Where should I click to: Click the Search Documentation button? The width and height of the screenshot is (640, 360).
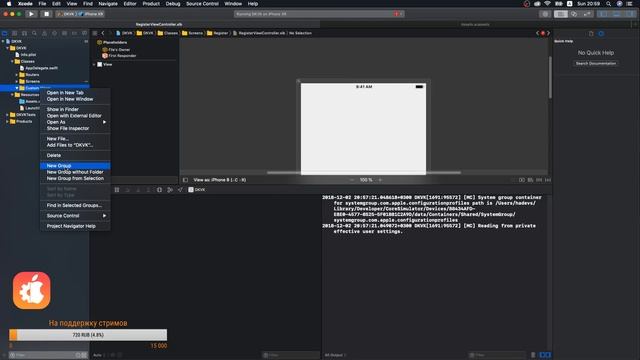[596, 64]
